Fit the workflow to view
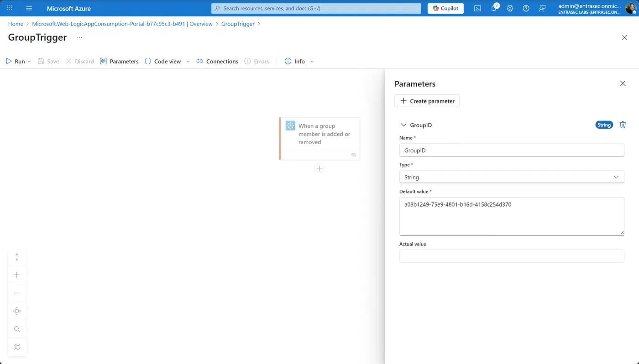The image size is (639, 364). point(17,311)
